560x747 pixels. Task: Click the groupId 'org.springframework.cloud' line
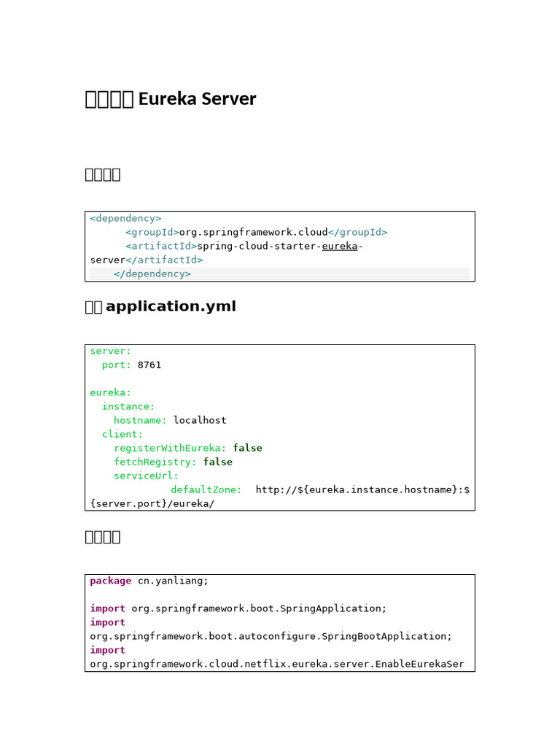(x=257, y=232)
